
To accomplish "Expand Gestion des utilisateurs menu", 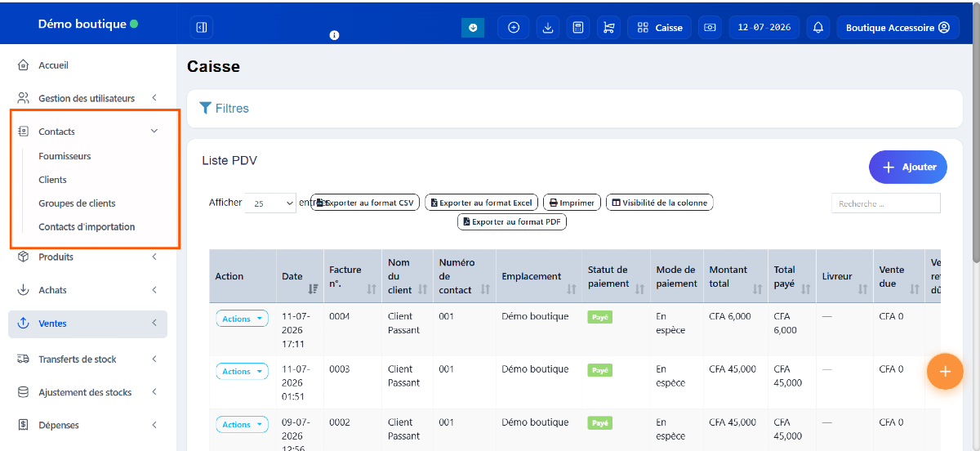I will (x=88, y=98).
